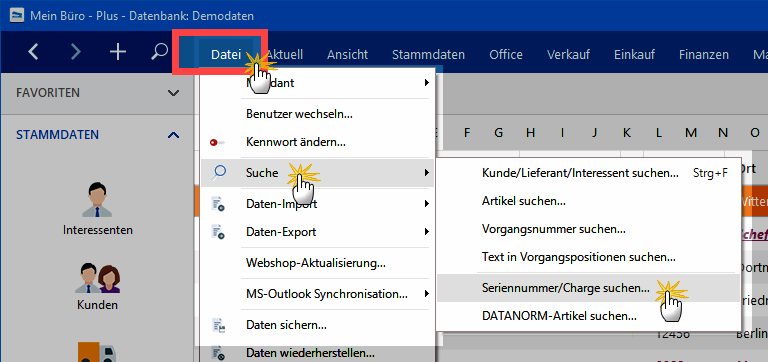Open the Datei menu

point(226,54)
